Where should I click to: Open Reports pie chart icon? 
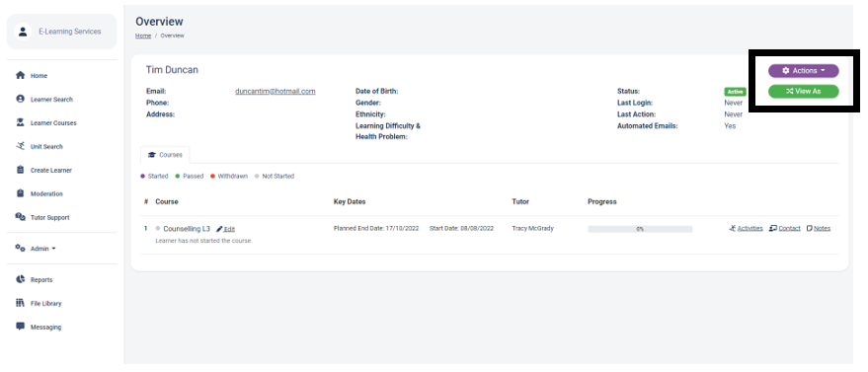[21, 279]
